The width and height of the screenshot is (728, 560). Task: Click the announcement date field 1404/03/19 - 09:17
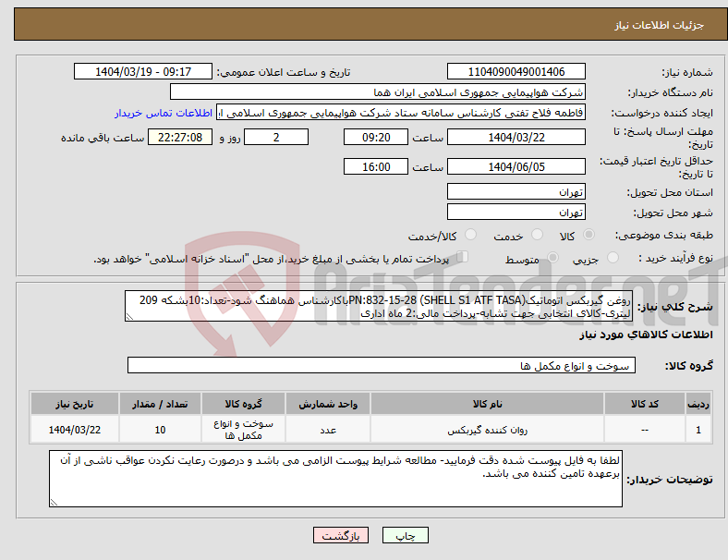[143, 72]
